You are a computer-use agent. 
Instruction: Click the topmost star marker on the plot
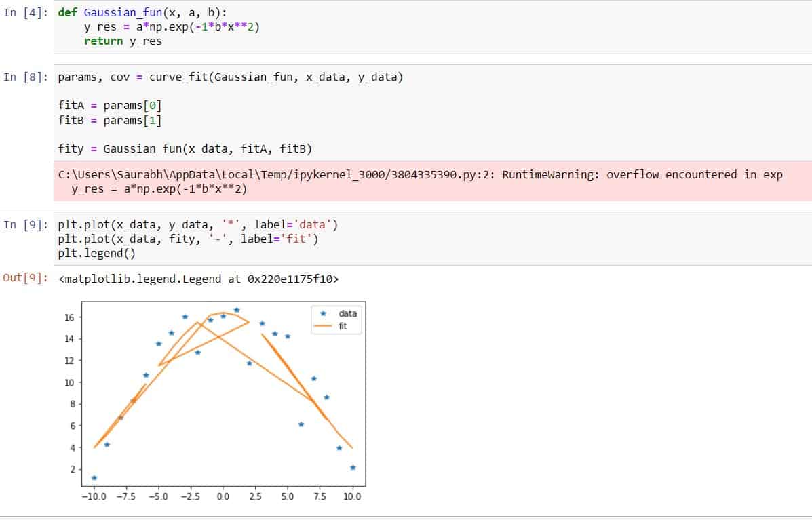point(236,308)
